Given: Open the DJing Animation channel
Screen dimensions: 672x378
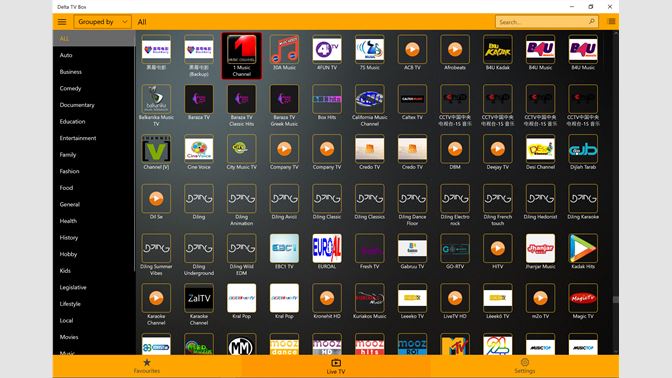Looking at the screenshot, I should tap(242, 204).
